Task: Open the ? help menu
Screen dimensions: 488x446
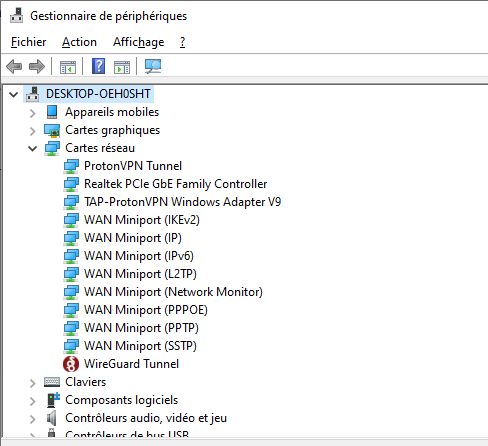Action: tap(182, 42)
